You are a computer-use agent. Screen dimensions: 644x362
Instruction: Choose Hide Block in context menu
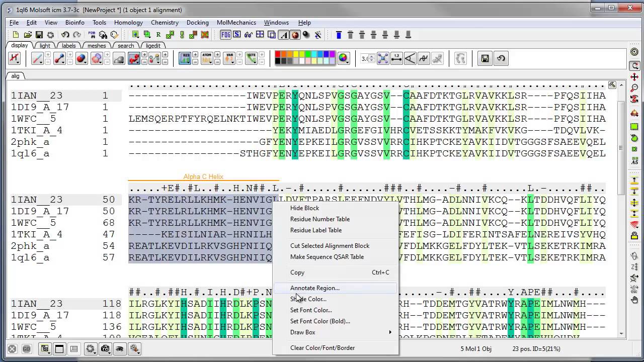336,208
